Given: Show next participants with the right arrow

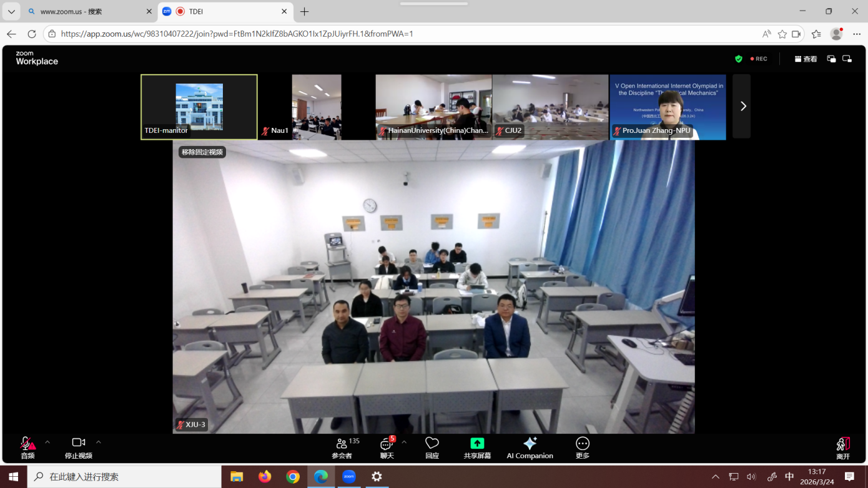Looking at the screenshot, I should (742, 106).
